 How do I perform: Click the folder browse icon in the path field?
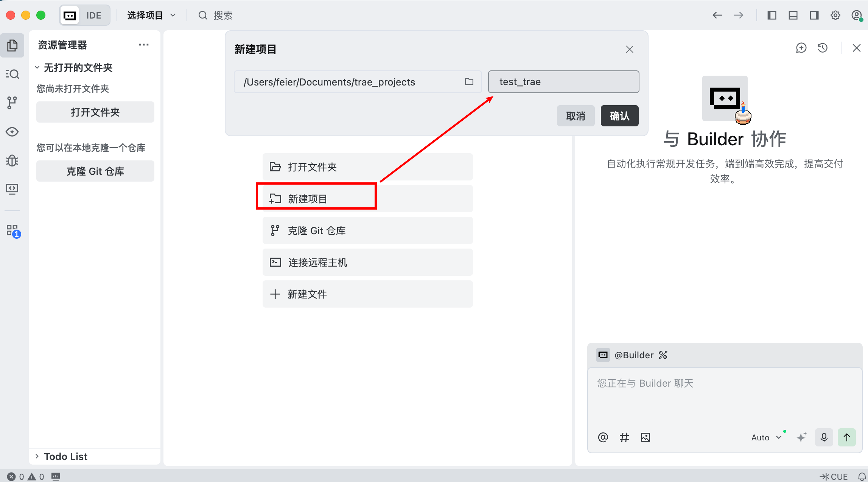469,82
